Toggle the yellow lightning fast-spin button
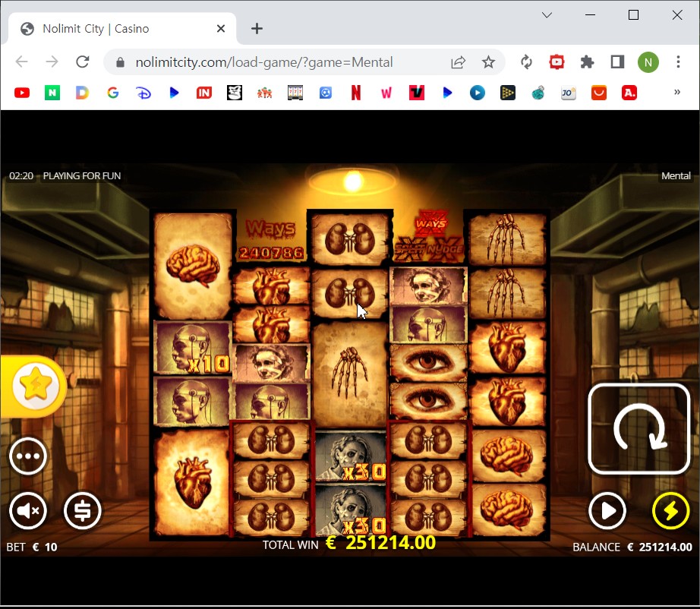This screenshot has width=700, height=609. [670, 511]
